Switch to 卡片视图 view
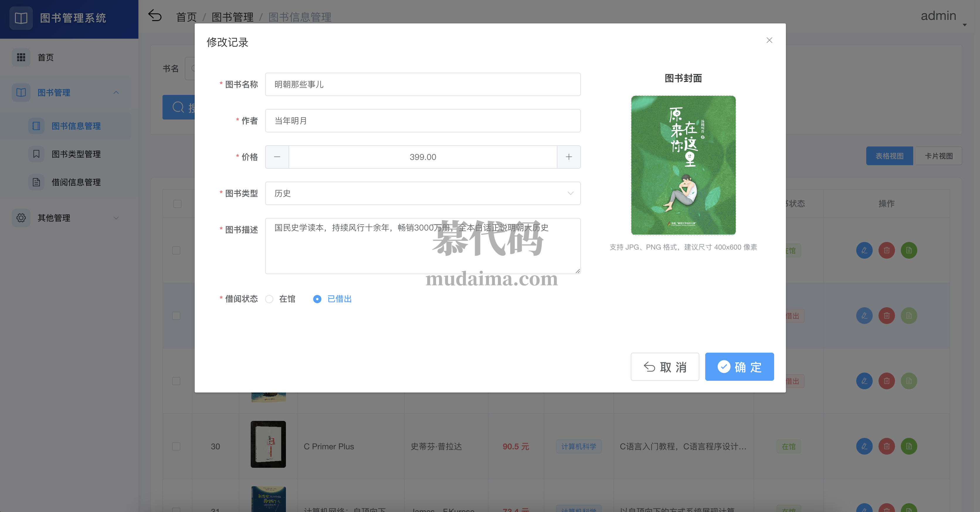Image resolution: width=980 pixels, height=512 pixels. click(x=938, y=156)
